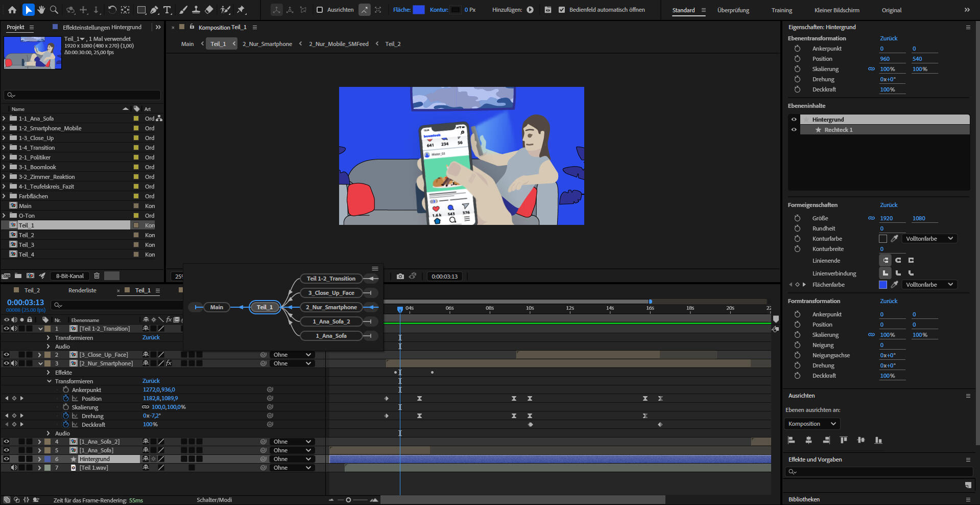Delete selected item with trash icon
980x505 pixels.
point(97,276)
